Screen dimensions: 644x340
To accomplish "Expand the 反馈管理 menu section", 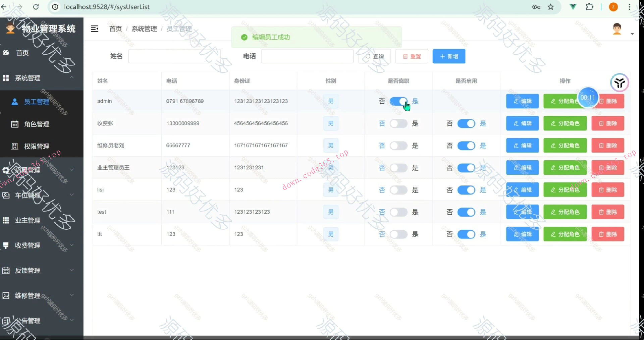I will [x=72, y=270].
